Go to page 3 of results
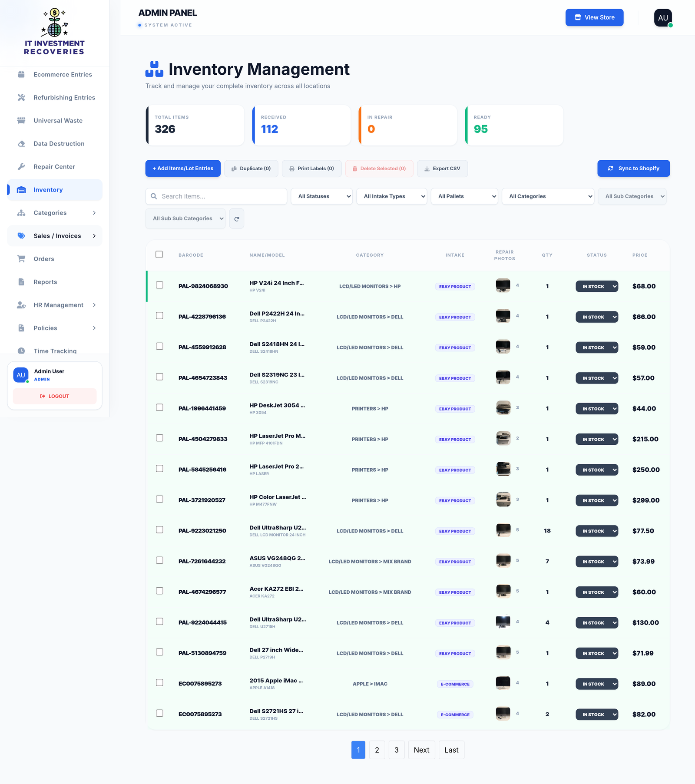Viewport: 695px width, 784px height. (397, 750)
